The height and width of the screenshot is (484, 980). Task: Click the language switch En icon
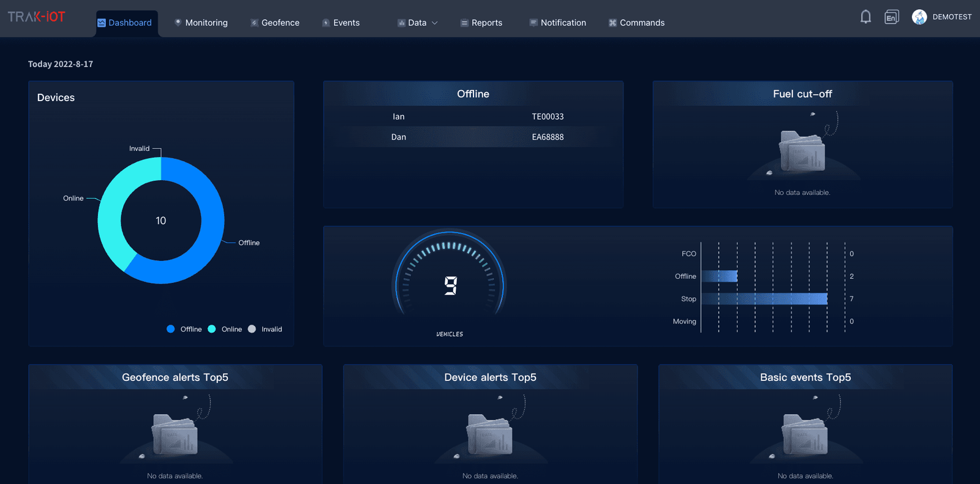coord(892,17)
